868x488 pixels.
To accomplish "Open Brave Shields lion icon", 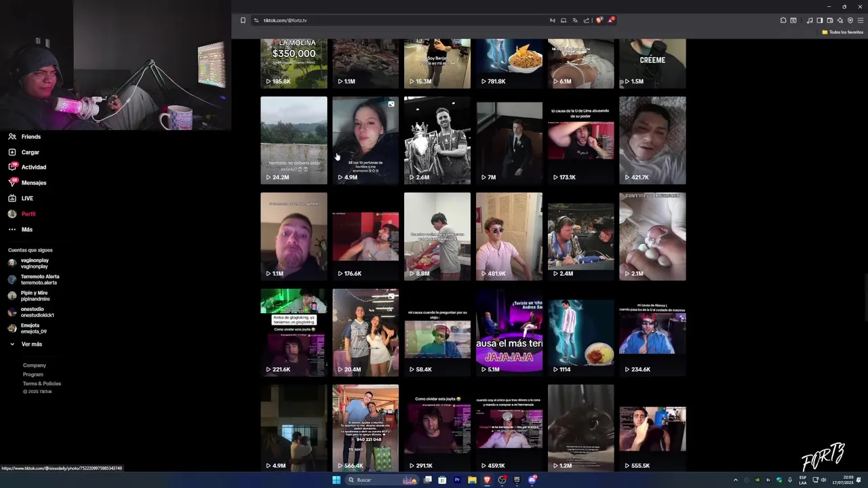I will [x=599, y=20].
